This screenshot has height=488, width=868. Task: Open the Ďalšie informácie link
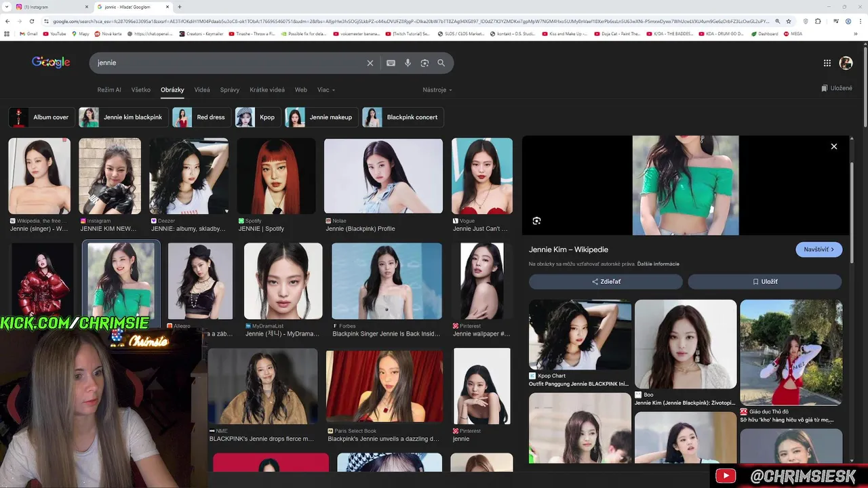(658, 264)
